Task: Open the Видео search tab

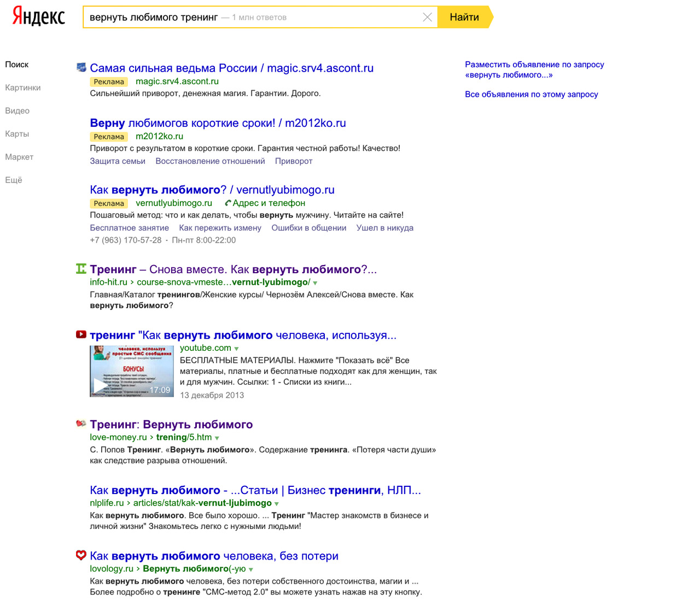Action: pyautogui.click(x=17, y=110)
